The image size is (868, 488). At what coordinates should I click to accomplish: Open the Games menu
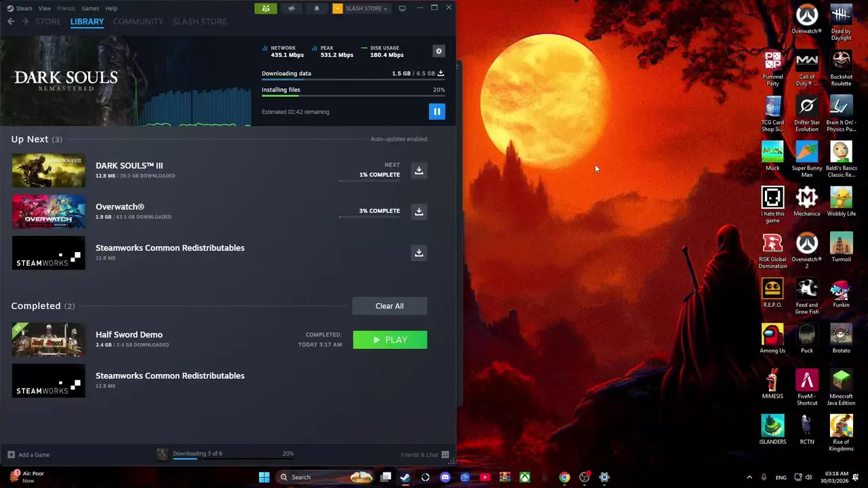point(90,8)
